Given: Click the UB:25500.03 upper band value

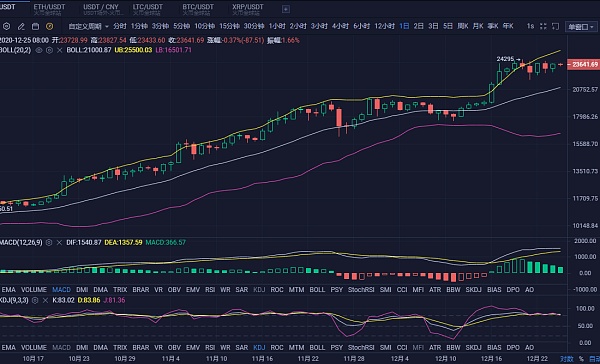Looking at the screenshot, I should pos(133,50).
